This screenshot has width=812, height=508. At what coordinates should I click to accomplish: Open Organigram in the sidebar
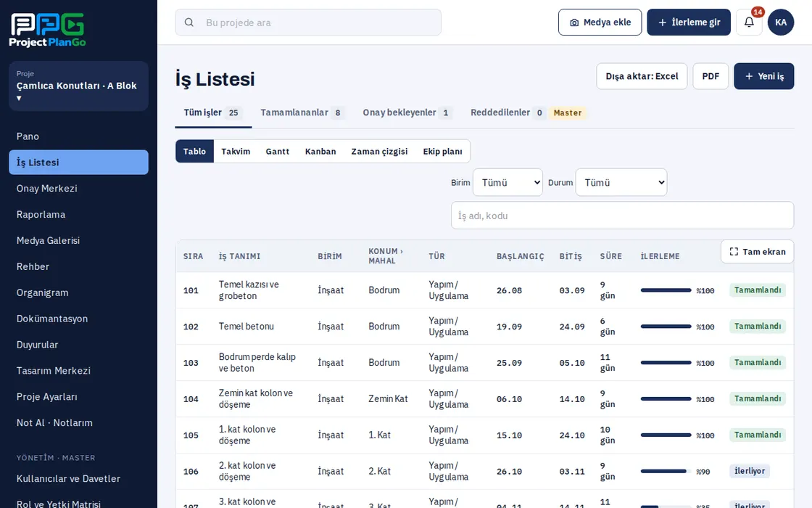coord(79,292)
